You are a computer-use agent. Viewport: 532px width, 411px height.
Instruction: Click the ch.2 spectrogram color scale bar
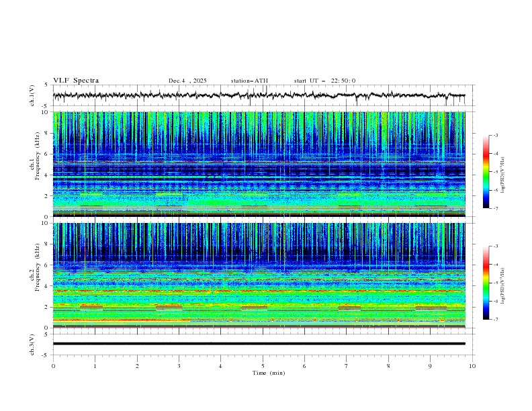486,283
